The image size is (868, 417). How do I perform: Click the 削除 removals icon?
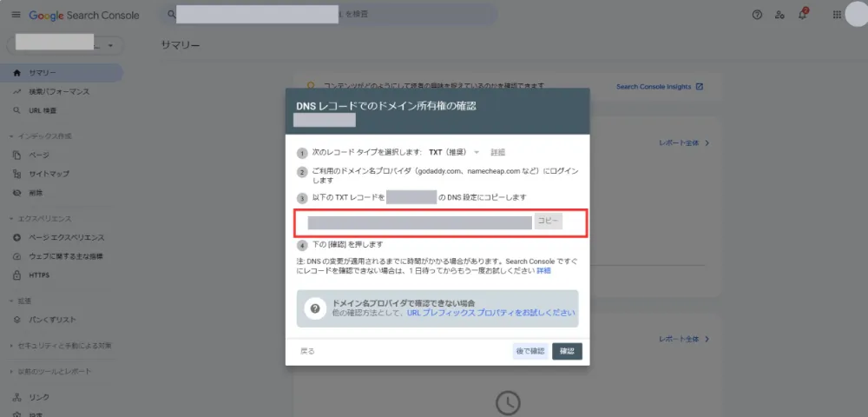[16, 193]
